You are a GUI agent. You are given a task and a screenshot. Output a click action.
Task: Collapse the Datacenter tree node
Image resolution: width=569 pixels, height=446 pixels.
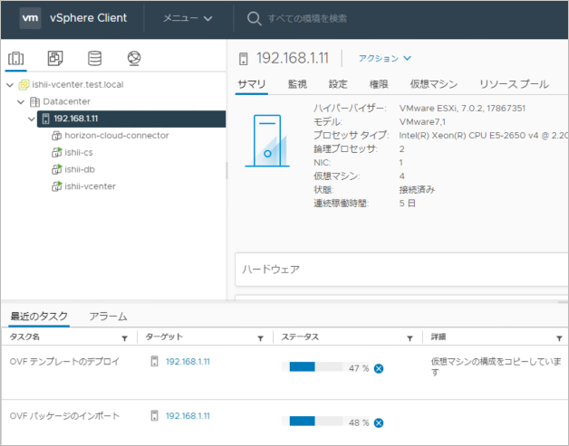tap(21, 102)
